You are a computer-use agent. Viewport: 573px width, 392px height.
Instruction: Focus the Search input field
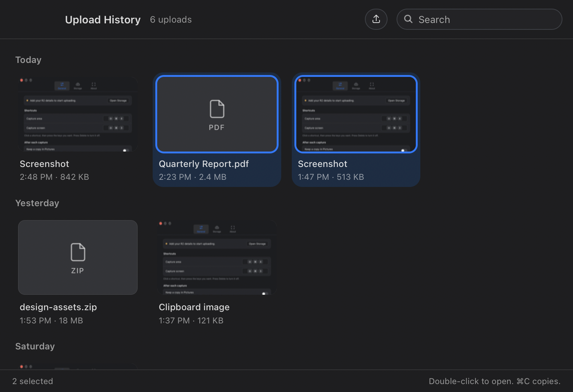coord(479,19)
